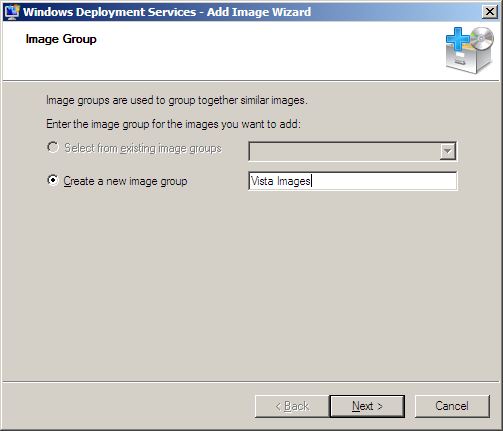Click the Windows Deployment Services title bar icon
This screenshot has width=503, height=431.
(12, 12)
